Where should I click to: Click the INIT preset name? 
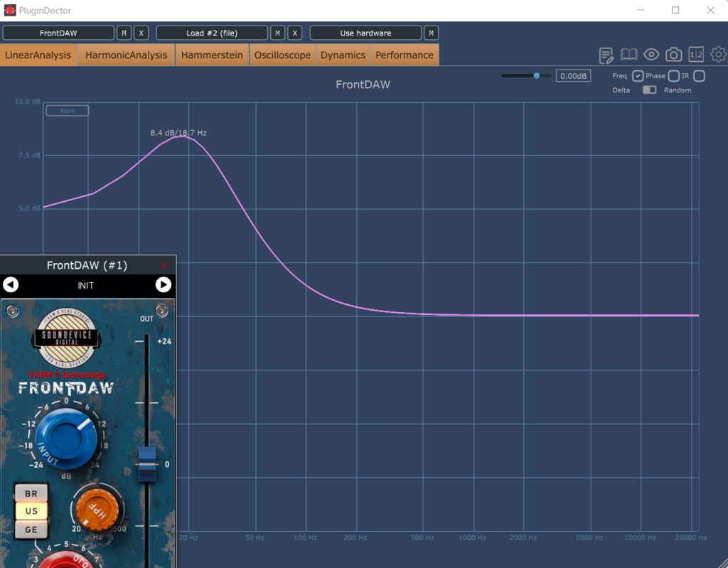[x=85, y=285]
